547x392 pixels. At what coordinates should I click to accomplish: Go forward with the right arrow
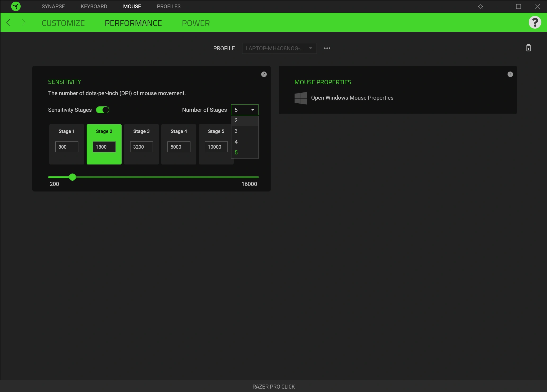(23, 23)
